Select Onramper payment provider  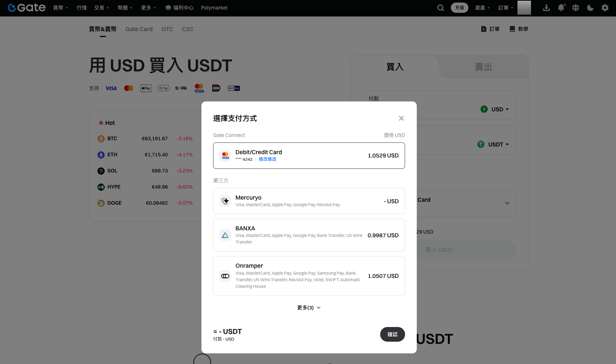[x=309, y=276]
